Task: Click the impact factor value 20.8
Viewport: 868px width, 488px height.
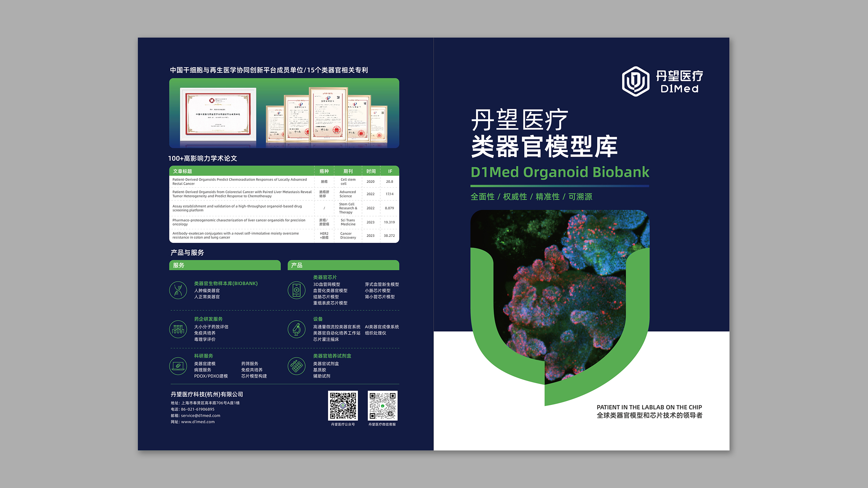Action: point(390,181)
